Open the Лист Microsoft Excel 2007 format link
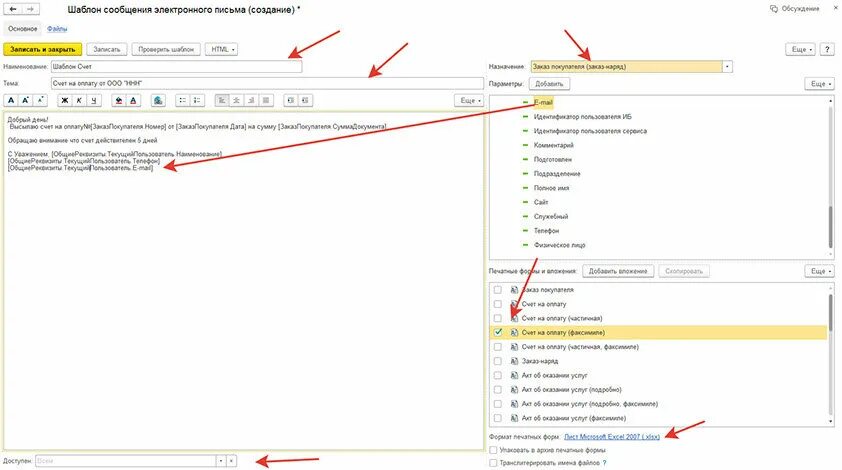 tap(612, 437)
